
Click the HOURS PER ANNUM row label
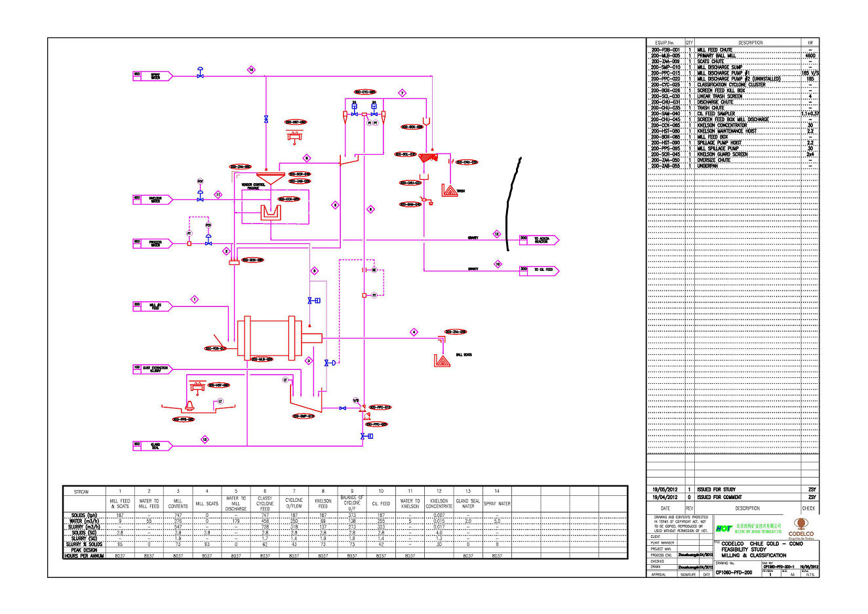(84, 556)
